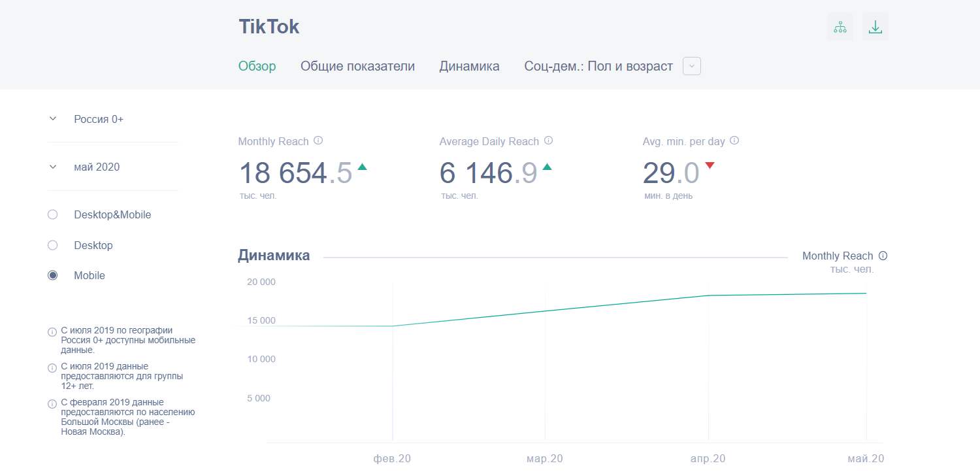Click info icon next to Monthly Reach metric
The image size is (980, 472).
coord(318,141)
